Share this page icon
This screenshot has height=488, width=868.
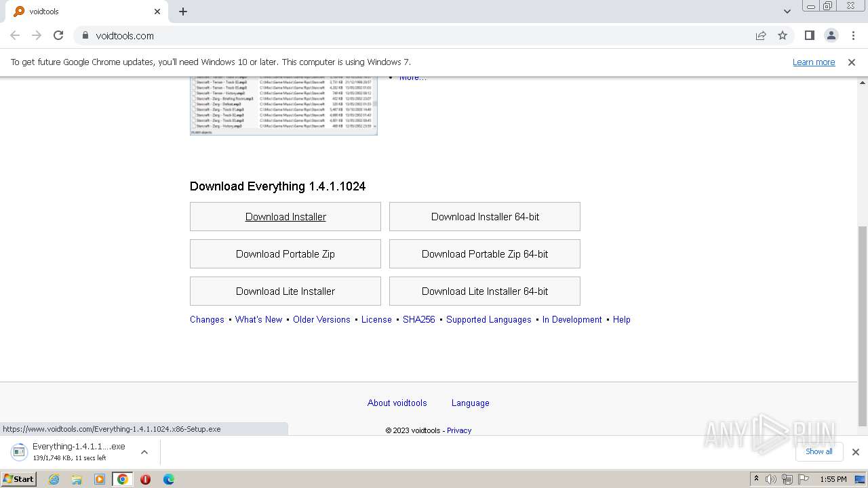761,35
